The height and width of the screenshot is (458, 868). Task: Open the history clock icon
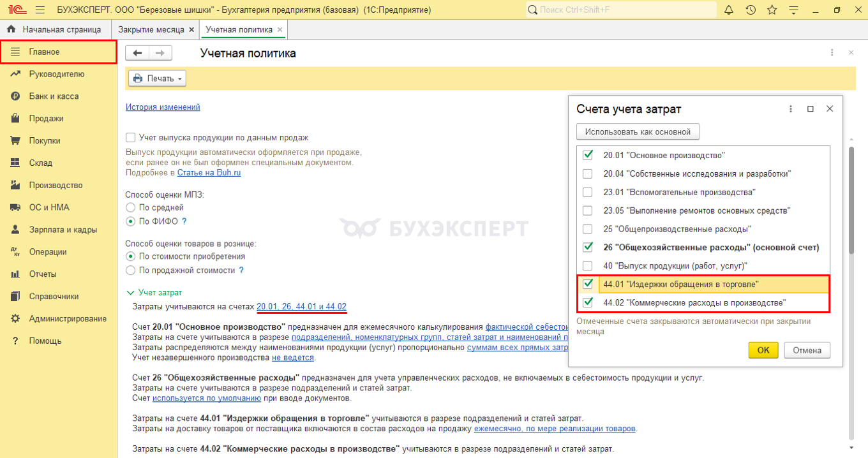[751, 10]
